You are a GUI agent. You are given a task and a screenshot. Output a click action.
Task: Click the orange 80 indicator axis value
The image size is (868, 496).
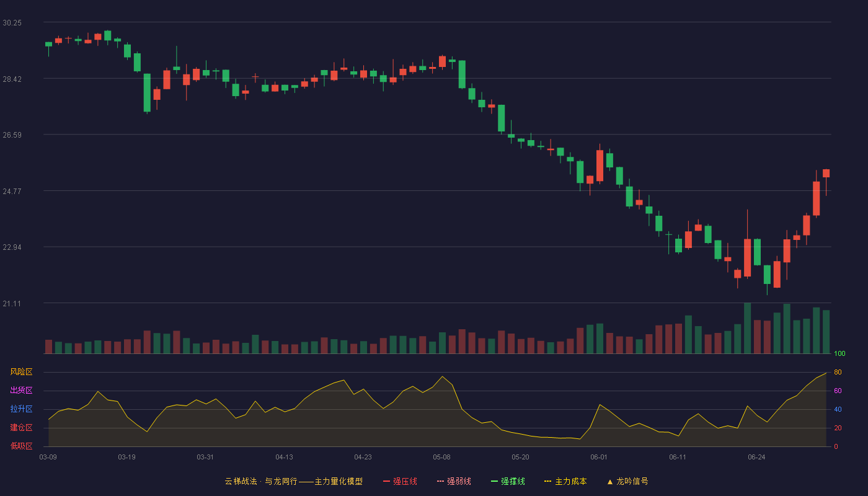(838, 372)
